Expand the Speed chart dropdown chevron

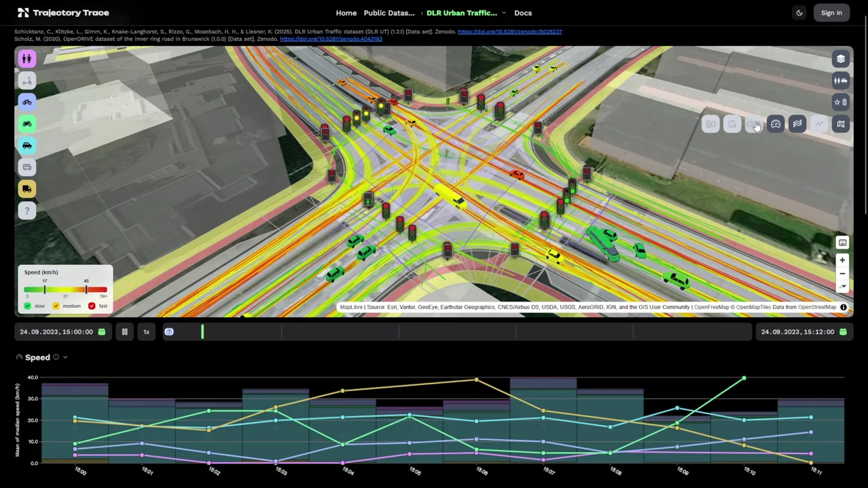(x=65, y=357)
